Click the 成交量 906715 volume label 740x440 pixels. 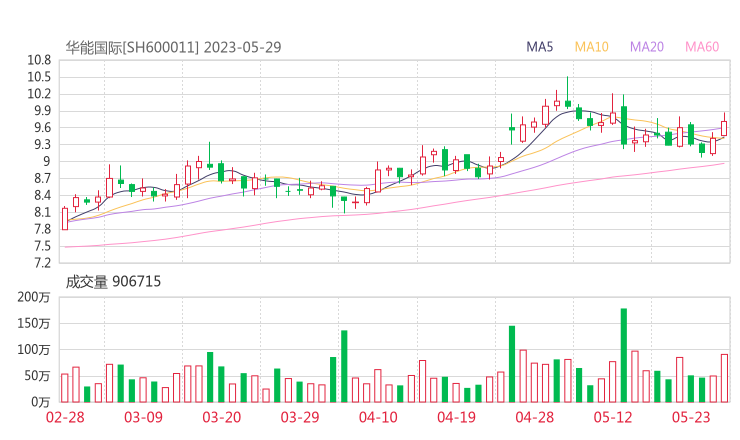[x=113, y=282]
